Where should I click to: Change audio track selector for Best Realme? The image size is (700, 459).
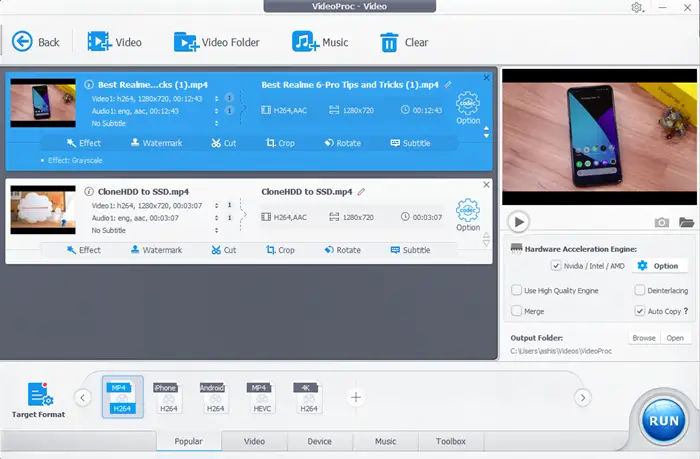[x=217, y=111]
